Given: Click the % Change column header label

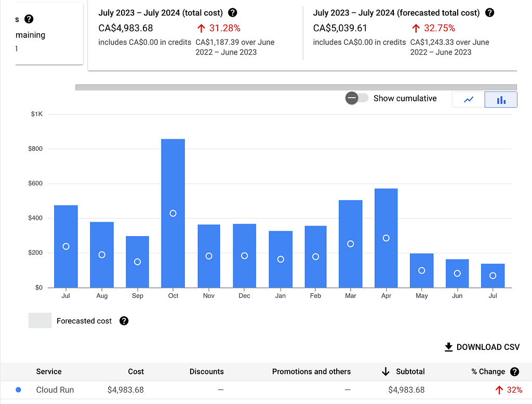Looking at the screenshot, I should [488, 372].
